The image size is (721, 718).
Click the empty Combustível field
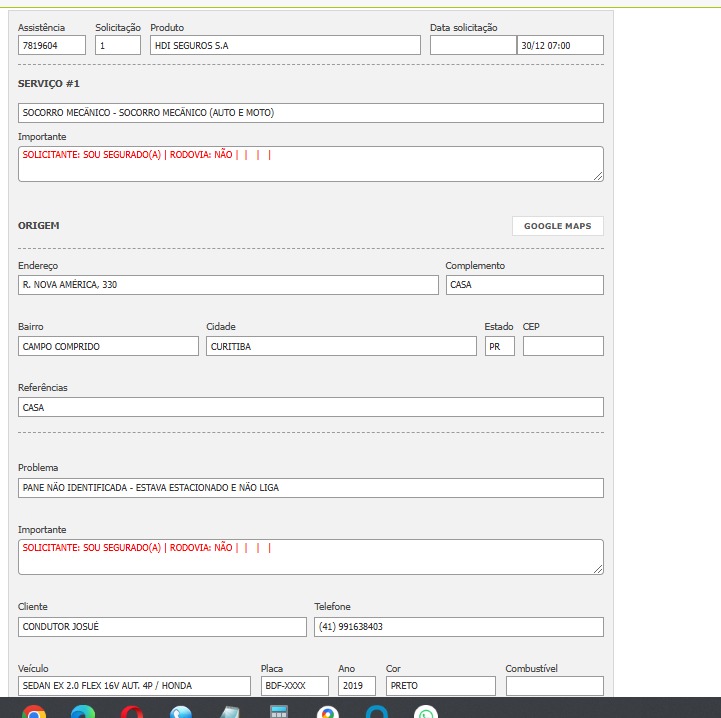(x=555, y=686)
